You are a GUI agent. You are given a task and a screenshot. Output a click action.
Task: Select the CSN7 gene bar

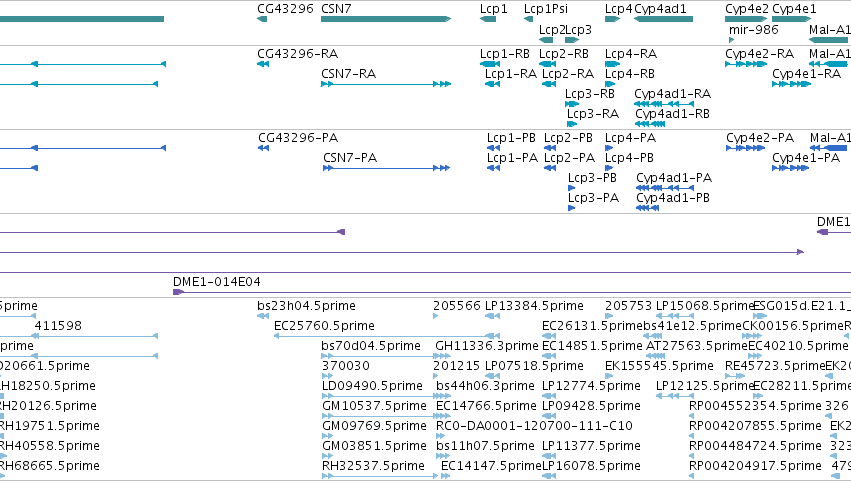coord(386,19)
